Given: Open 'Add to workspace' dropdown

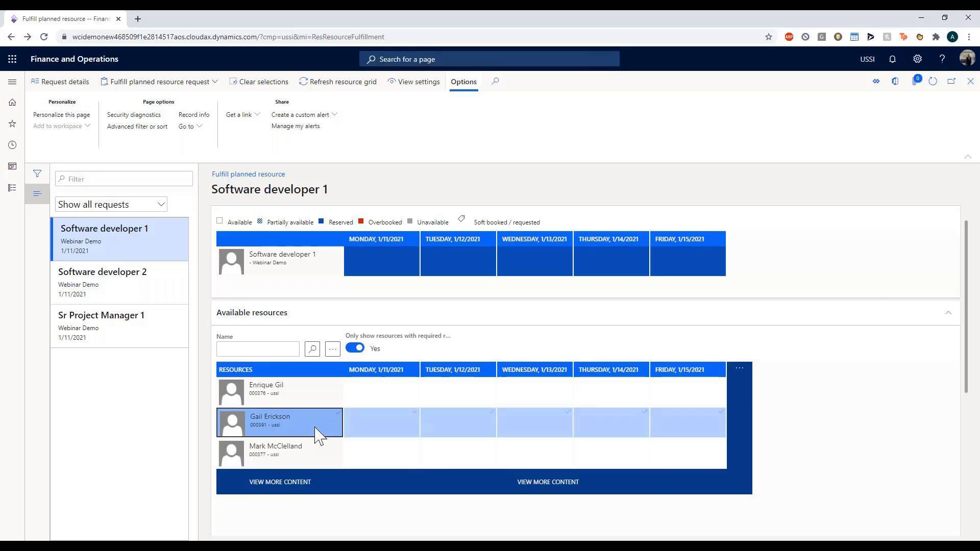Looking at the screenshot, I should coord(61,126).
